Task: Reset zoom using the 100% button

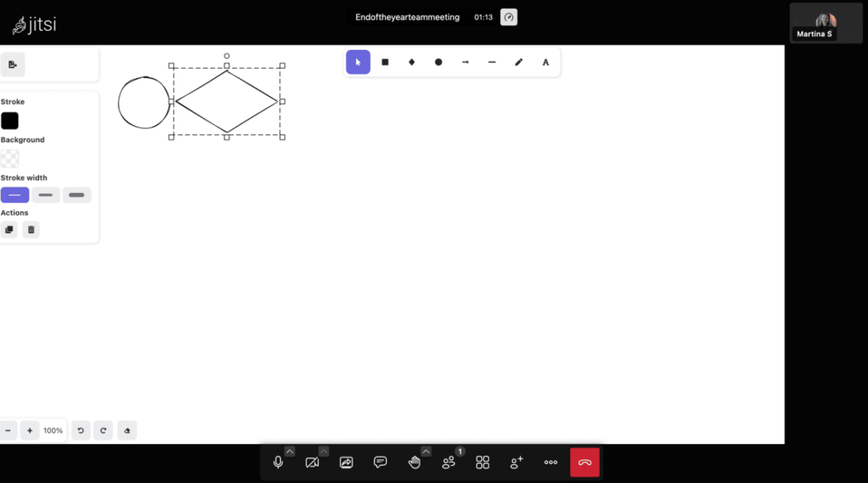Action: coord(53,431)
